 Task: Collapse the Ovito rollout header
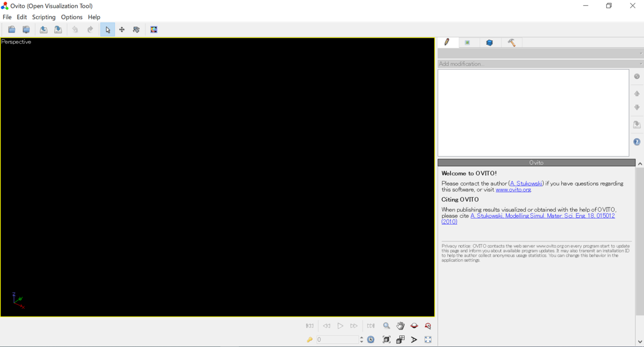tap(536, 163)
